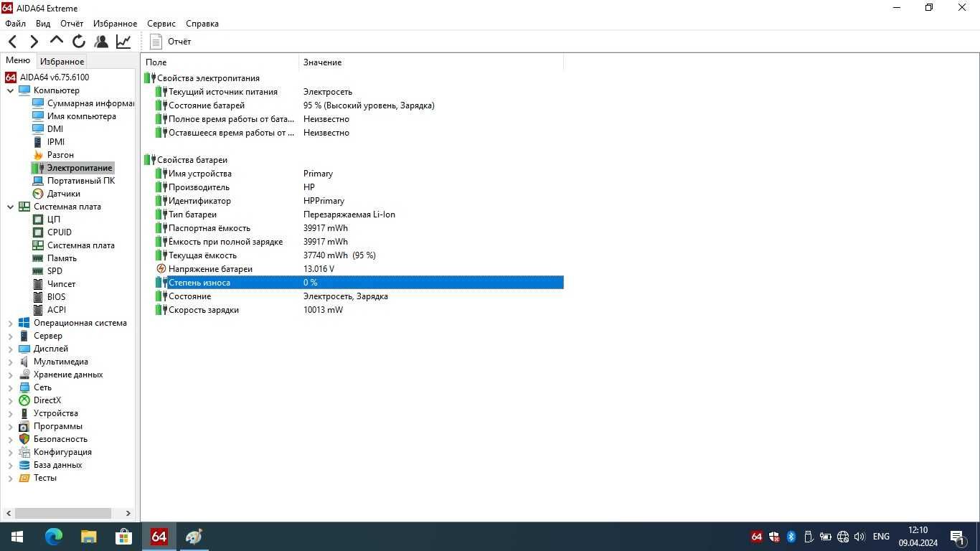Screen dimensions: 980x551
Task: Select the Степень износа row
Action: click(x=359, y=283)
